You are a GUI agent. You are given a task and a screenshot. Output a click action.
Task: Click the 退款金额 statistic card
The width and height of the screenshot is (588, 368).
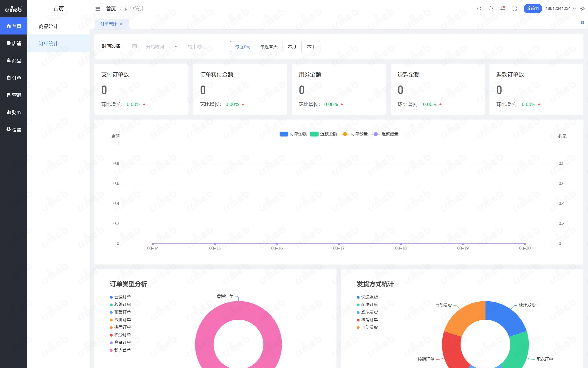click(x=438, y=89)
